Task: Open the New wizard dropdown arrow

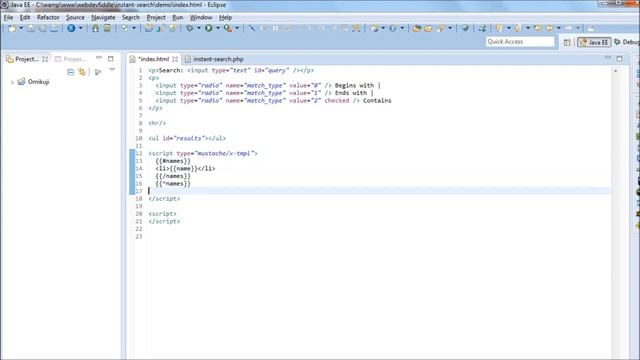Action: click(21, 28)
